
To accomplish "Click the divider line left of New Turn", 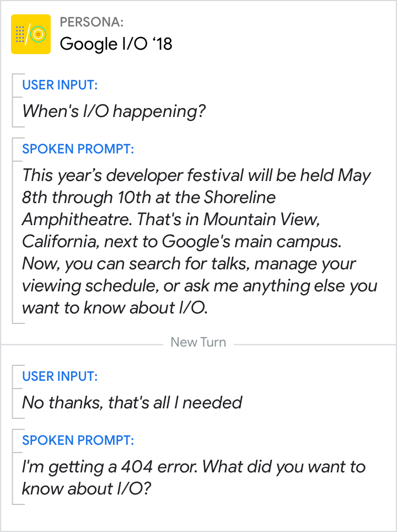I will (x=83, y=344).
